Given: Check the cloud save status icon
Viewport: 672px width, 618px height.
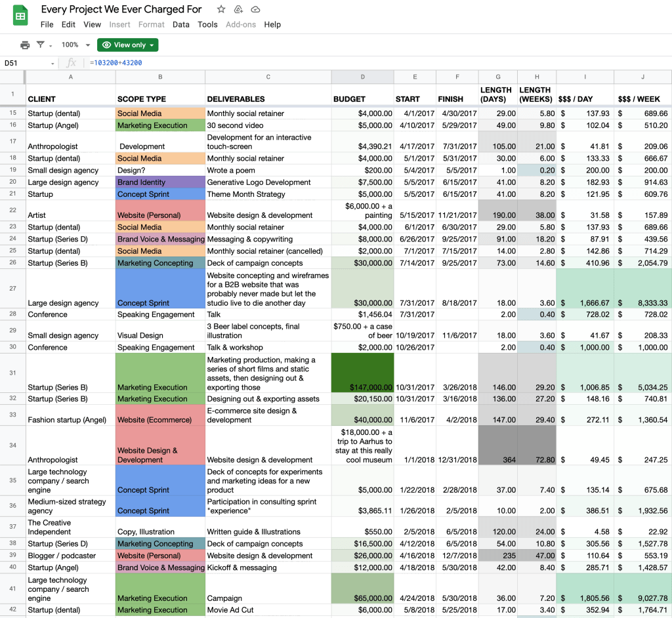Looking at the screenshot, I should point(255,10).
